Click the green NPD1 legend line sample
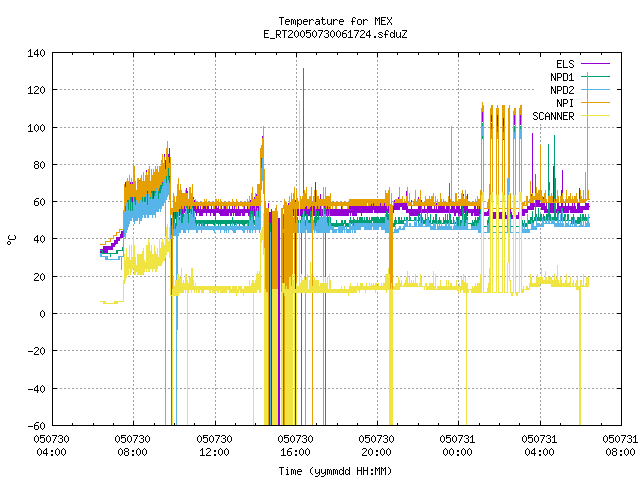 (x=595, y=76)
